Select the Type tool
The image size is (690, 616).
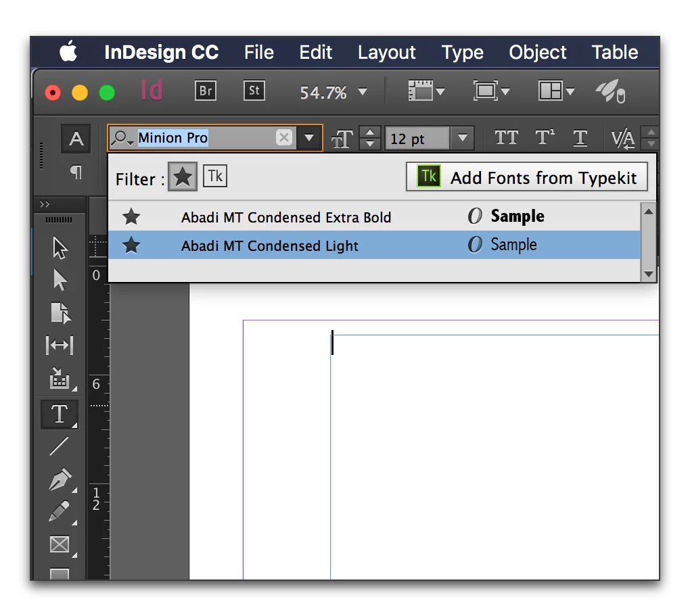[x=60, y=414]
